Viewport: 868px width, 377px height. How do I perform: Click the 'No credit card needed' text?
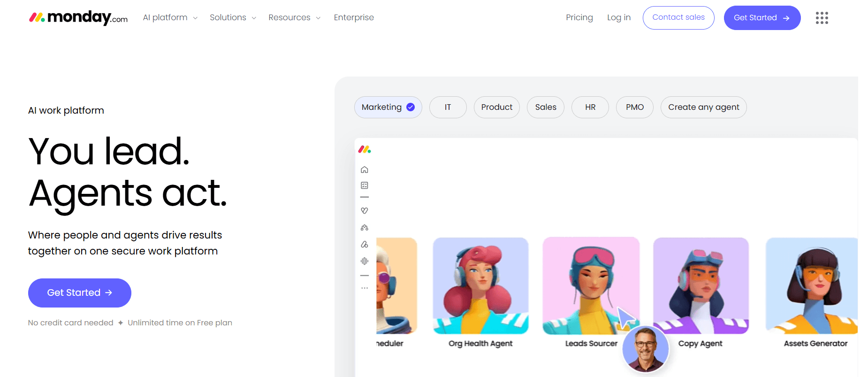click(x=71, y=323)
